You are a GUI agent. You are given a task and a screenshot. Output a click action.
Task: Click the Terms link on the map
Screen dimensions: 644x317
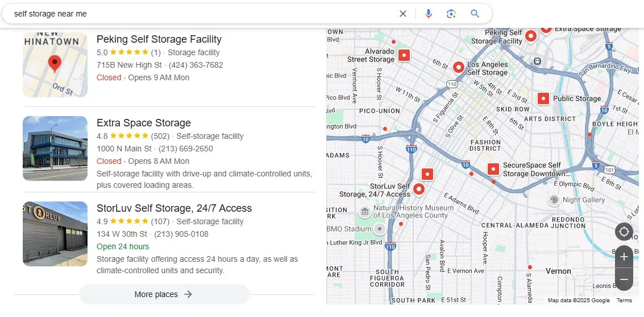point(624,300)
